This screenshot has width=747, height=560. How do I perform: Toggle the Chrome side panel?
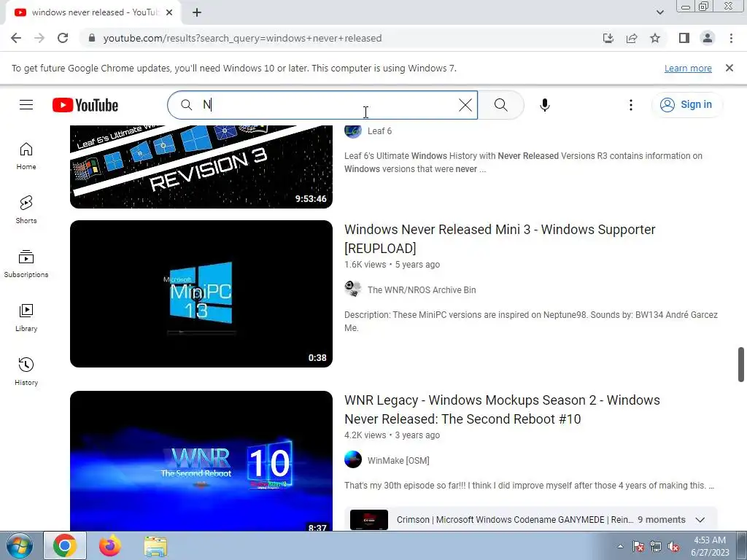click(684, 38)
